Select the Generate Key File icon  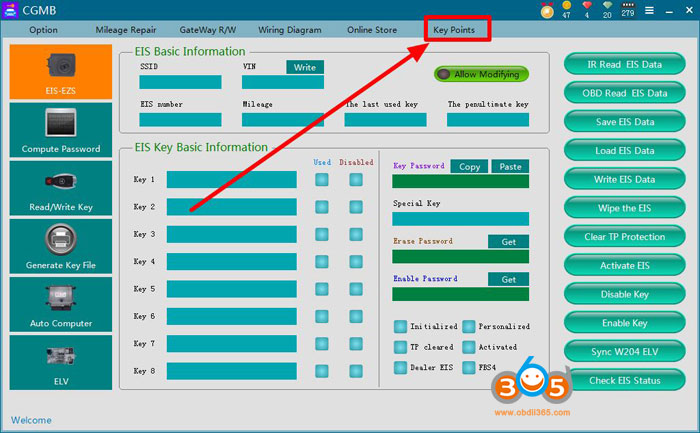[60, 246]
